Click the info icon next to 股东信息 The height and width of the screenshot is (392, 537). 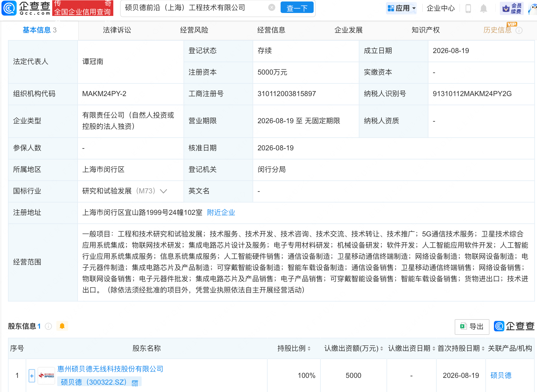click(x=48, y=326)
